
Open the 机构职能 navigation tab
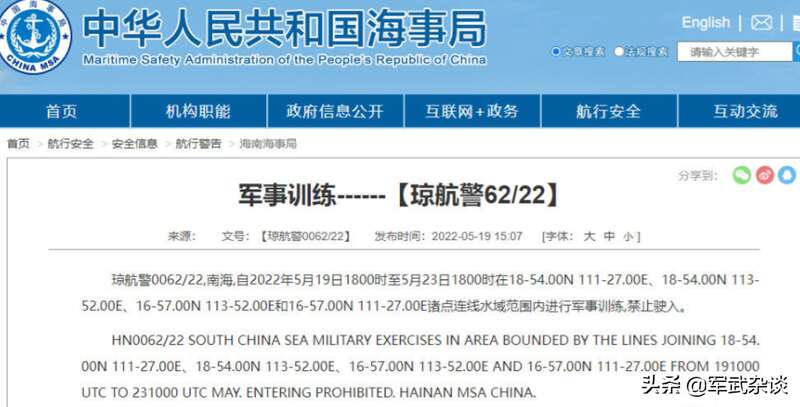point(198,111)
